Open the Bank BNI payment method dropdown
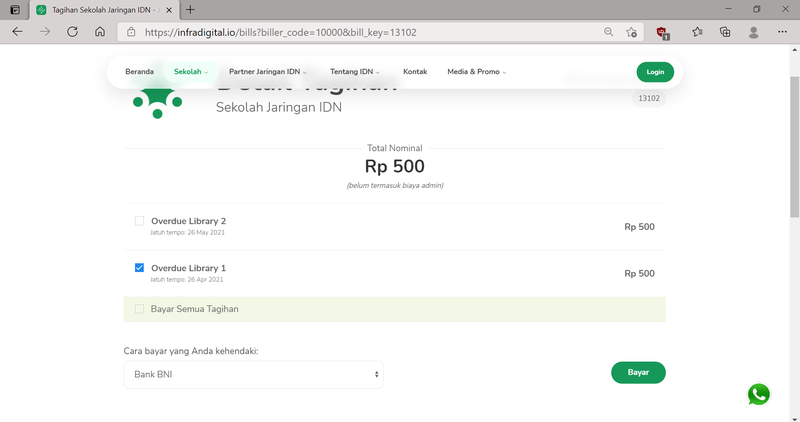The height and width of the screenshot is (422, 800). click(254, 375)
